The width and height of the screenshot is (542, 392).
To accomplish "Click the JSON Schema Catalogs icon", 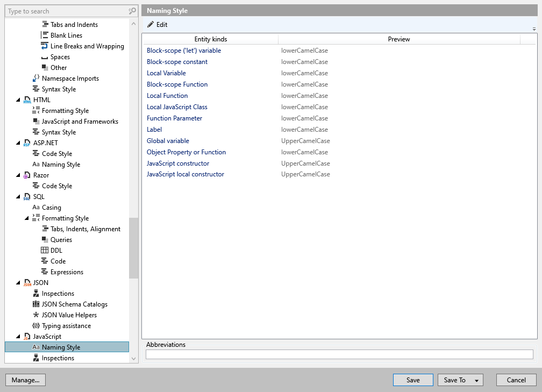I will coord(36,304).
